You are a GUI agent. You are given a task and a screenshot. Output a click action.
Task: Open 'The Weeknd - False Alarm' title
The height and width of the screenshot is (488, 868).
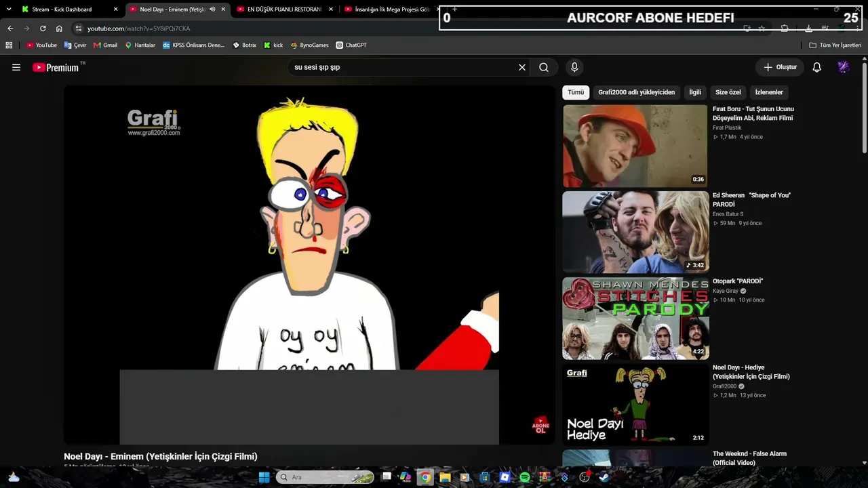749,458
